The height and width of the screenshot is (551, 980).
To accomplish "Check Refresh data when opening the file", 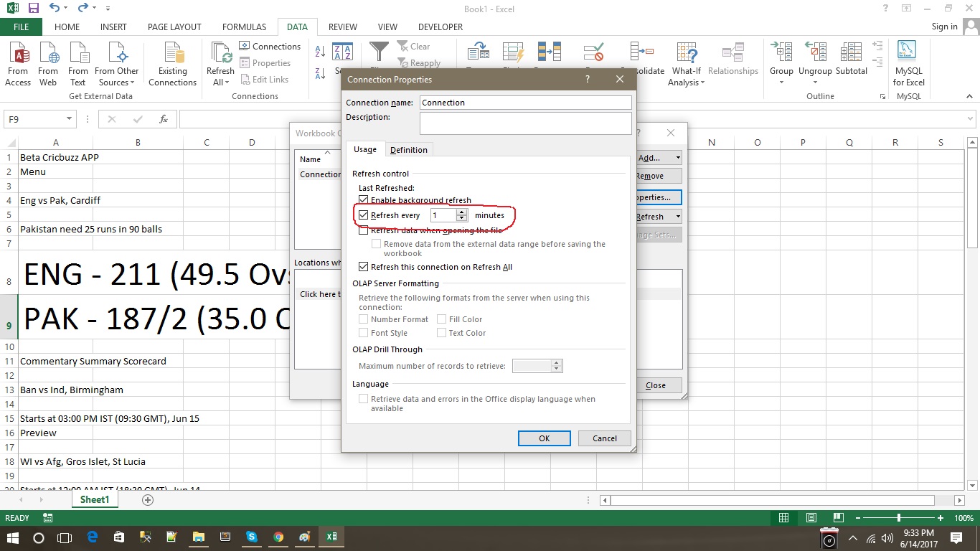I will coord(364,231).
